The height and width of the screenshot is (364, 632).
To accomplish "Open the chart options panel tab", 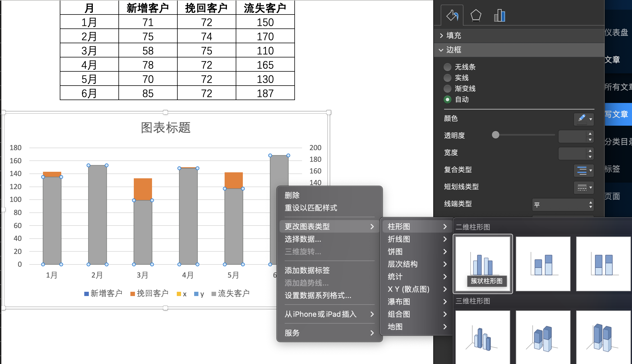I will (x=500, y=15).
